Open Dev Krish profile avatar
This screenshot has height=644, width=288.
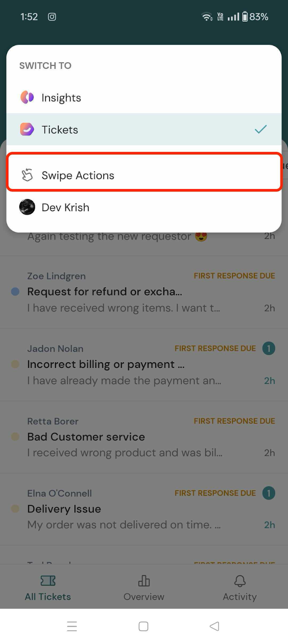click(x=27, y=207)
